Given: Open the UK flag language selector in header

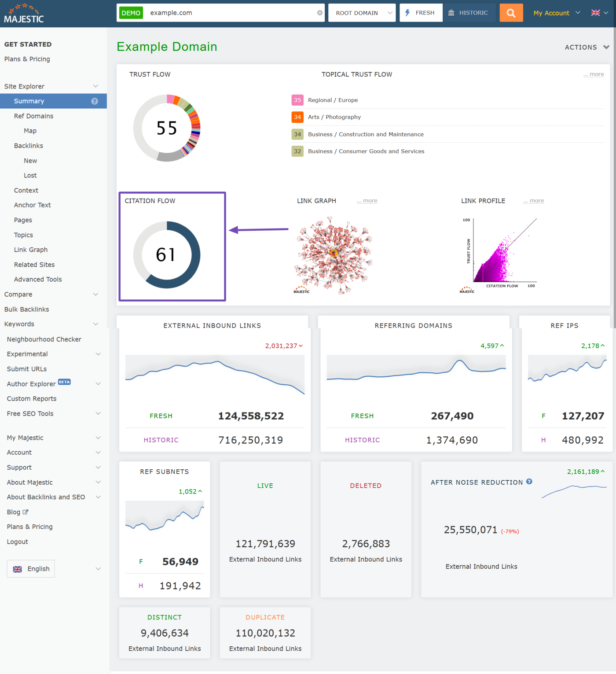Looking at the screenshot, I should 599,13.
